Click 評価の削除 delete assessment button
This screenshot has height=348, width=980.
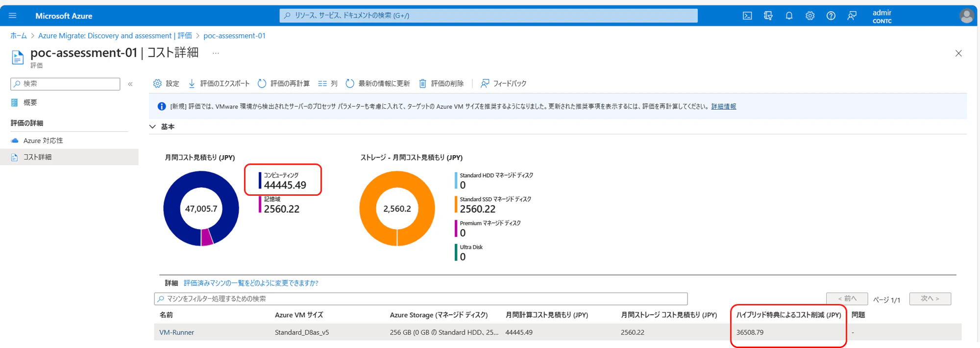pyautogui.click(x=441, y=84)
